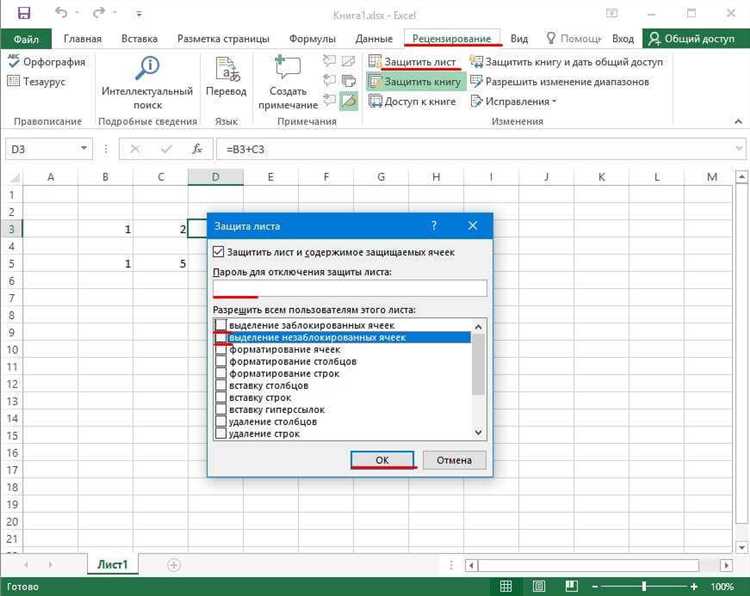
Task: Switch to Page Layout view
Action: 539,586
